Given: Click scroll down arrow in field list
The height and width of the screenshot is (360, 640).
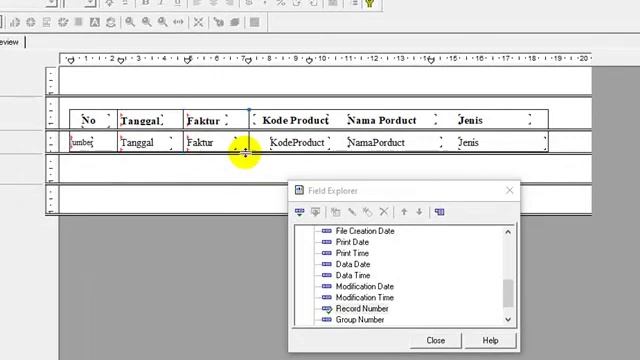Looking at the screenshot, I should (508, 320).
